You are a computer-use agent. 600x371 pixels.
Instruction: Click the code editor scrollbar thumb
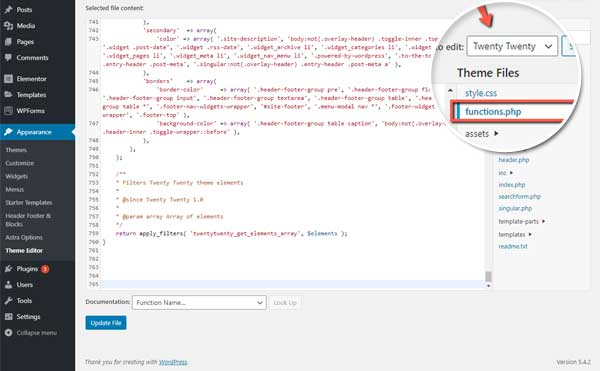click(488, 276)
